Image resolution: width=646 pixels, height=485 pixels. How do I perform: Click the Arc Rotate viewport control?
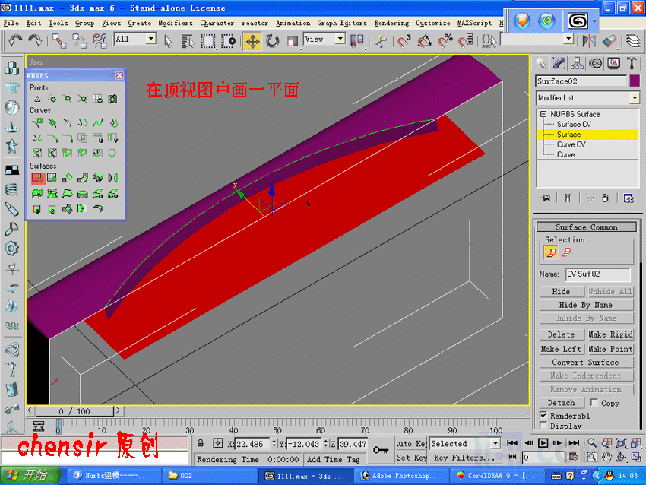(622, 457)
